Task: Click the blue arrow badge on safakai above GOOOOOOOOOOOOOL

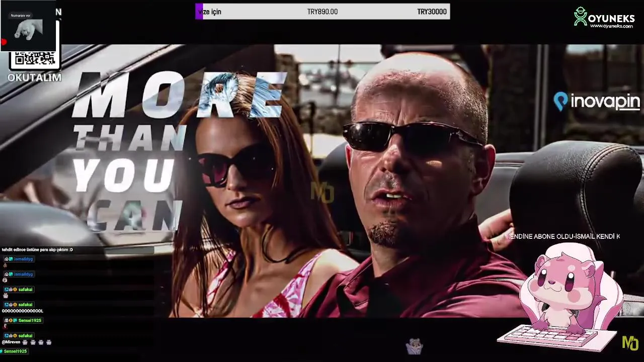Action: (x=7, y=305)
